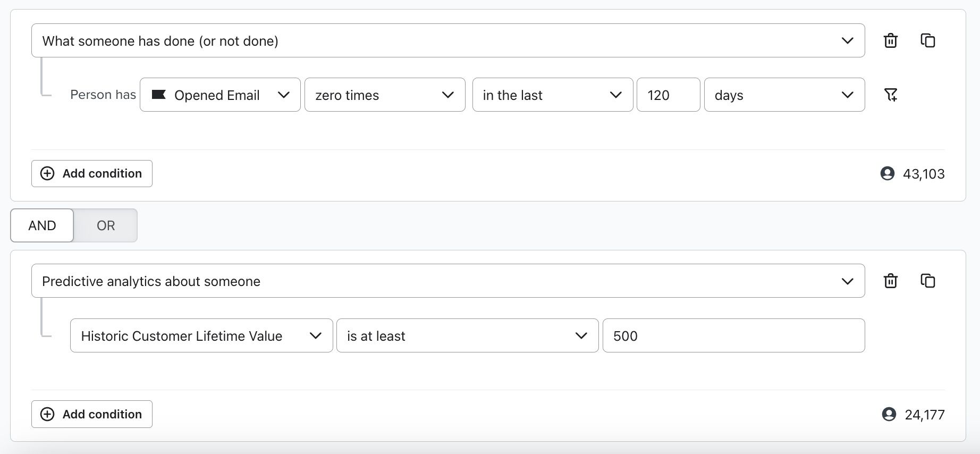980x454 pixels.
Task: Switch the group connector to OR
Action: pyautogui.click(x=105, y=225)
